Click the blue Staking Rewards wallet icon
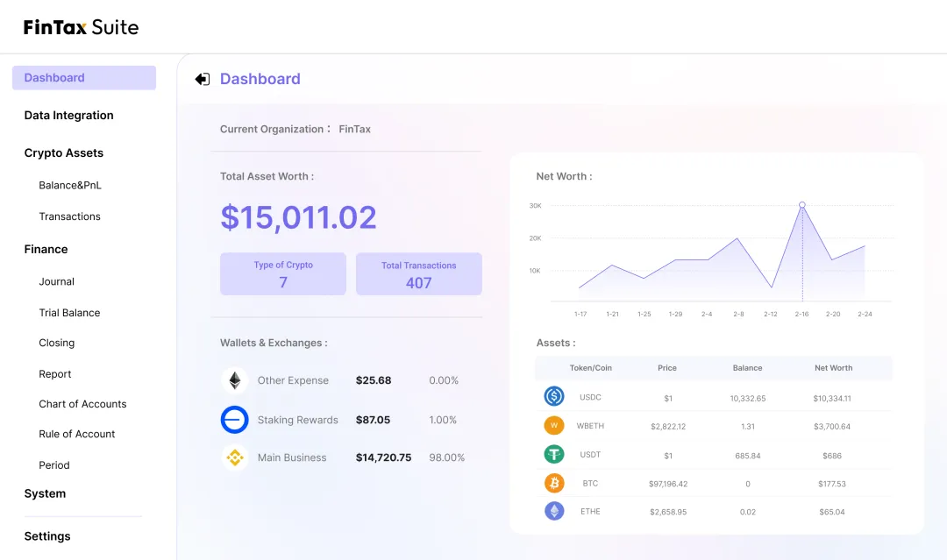947x560 pixels. [234, 420]
